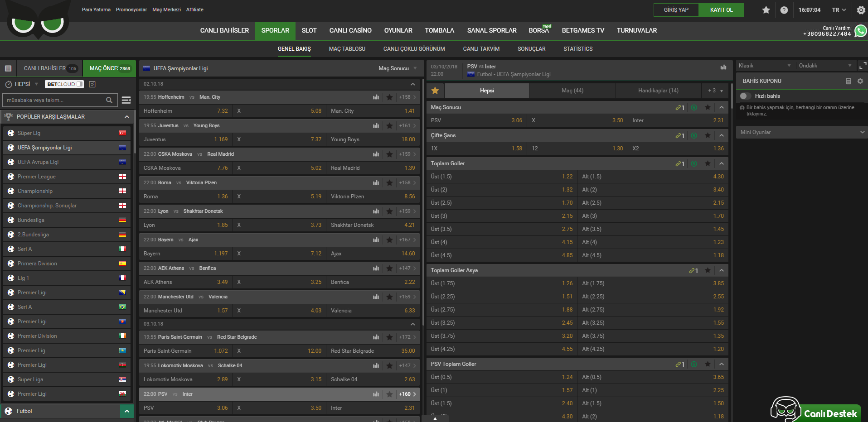The width and height of the screenshot is (868, 422).
Task: Click the Giriş Yap button
Action: coord(676,10)
